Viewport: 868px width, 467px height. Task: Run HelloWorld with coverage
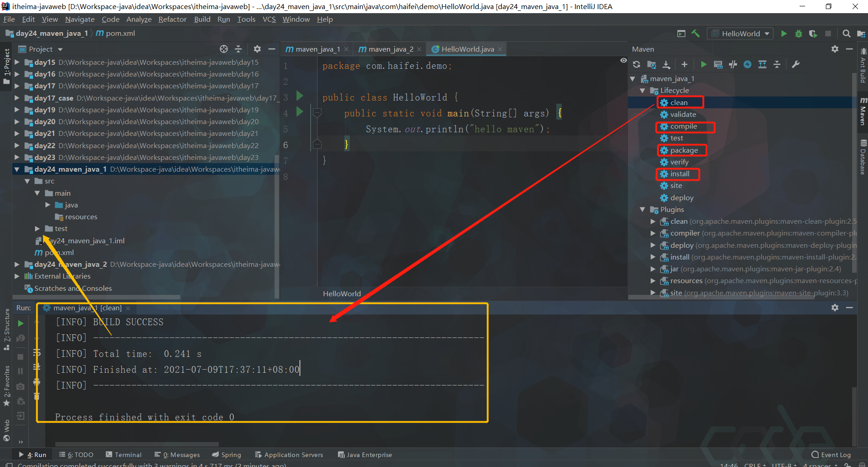(813, 34)
